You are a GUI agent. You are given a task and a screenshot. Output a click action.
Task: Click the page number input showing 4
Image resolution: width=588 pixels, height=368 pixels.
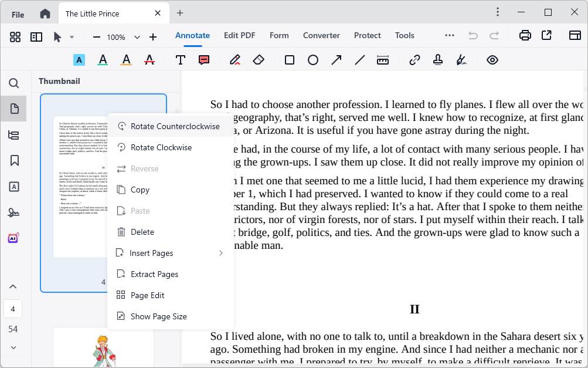click(13, 308)
